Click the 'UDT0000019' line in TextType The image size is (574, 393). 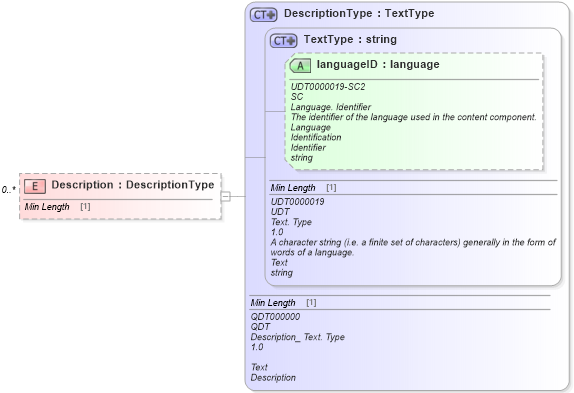click(297, 202)
